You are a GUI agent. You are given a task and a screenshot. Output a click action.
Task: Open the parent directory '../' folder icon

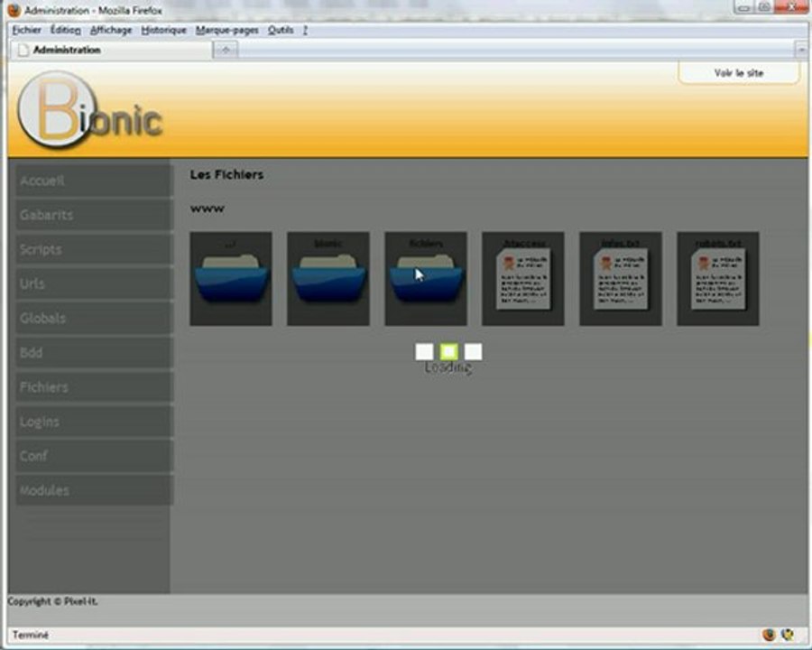(x=231, y=278)
